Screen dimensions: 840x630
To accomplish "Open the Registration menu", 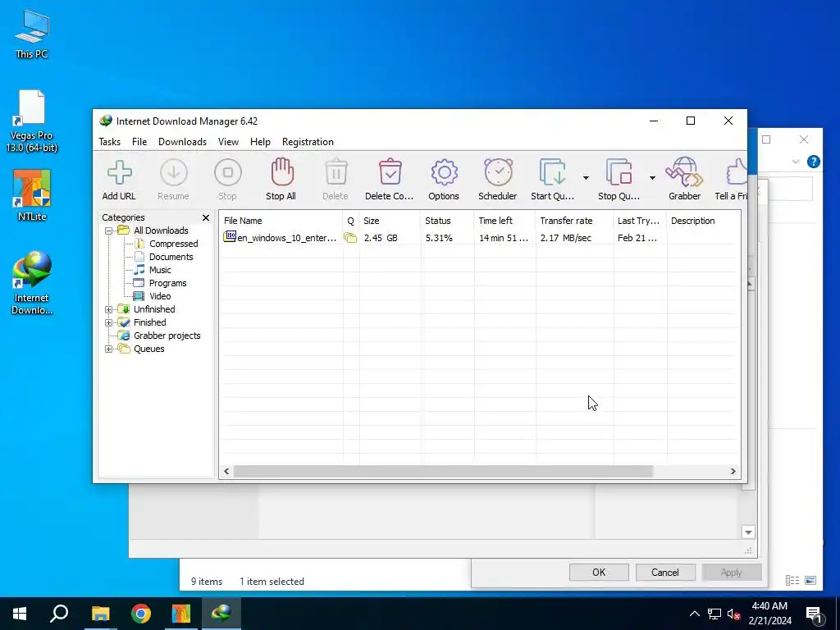I will tap(308, 142).
